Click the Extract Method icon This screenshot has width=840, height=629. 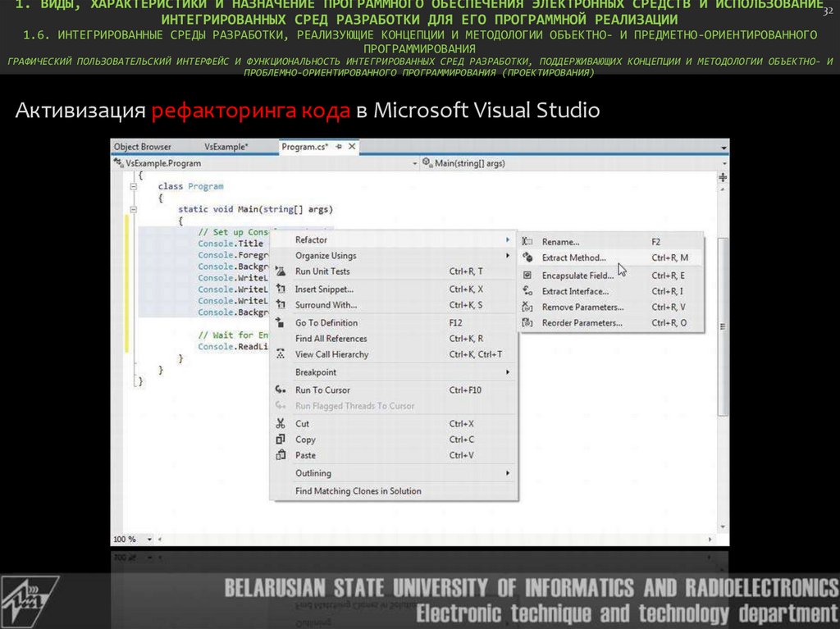[x=527, y=258]
